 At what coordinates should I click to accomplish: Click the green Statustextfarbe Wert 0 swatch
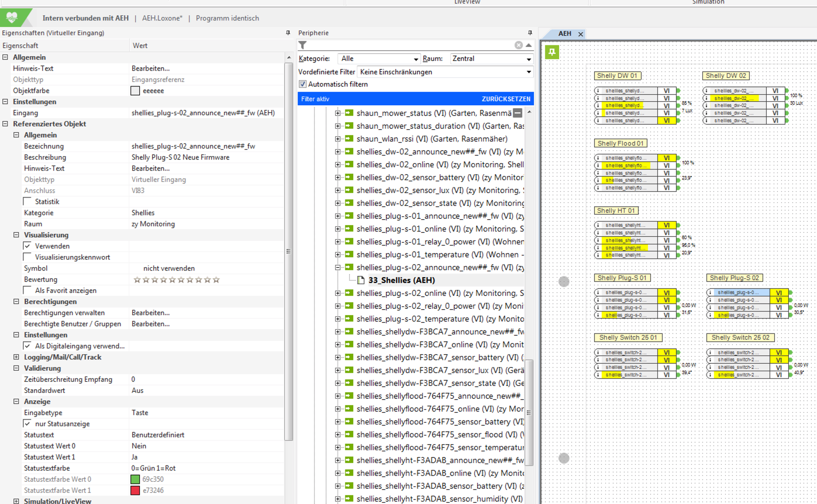pyautogui.click(x=135, y=479)
